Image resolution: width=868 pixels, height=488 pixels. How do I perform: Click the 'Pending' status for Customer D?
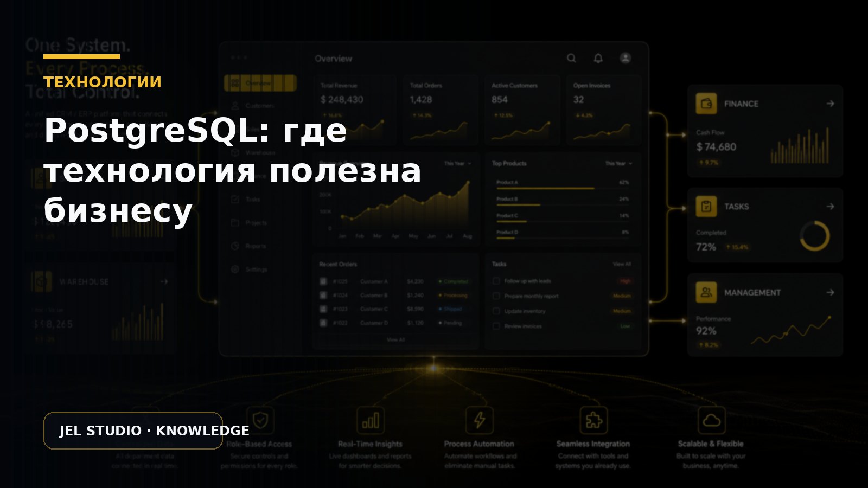coord(450,323)
